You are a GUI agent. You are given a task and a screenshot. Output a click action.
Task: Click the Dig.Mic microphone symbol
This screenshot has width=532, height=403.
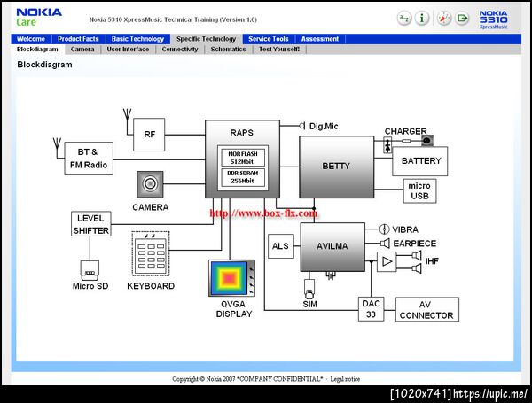[x=302, y=126]
